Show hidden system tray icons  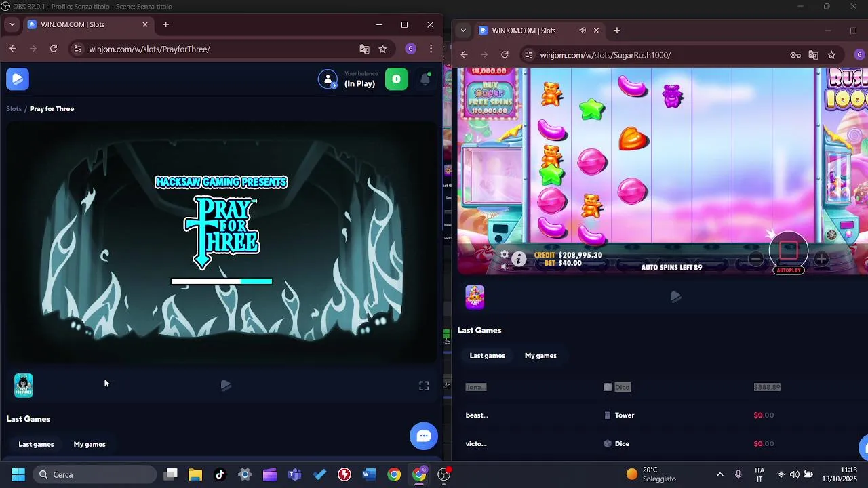[x=720, y=474]
